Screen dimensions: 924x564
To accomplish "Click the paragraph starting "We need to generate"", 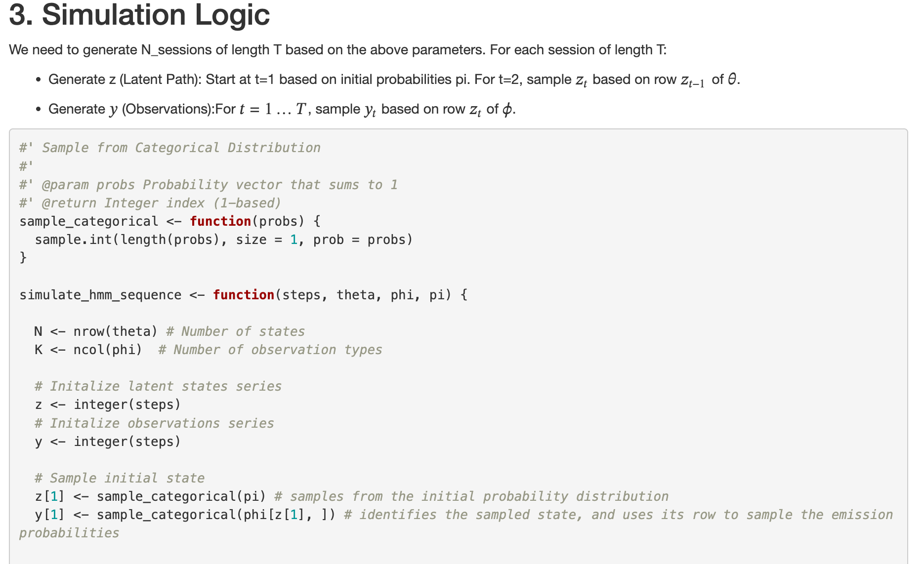I will pyautogui.click(x=337, y=50).
